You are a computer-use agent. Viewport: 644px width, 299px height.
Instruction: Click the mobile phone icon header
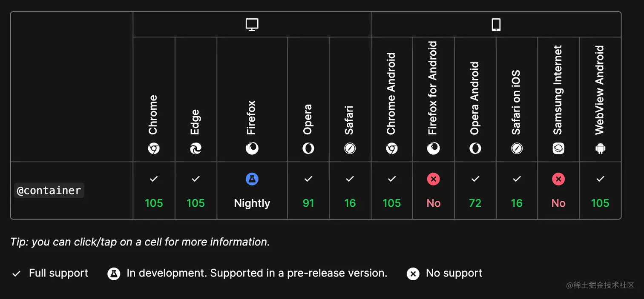(496, 25)
